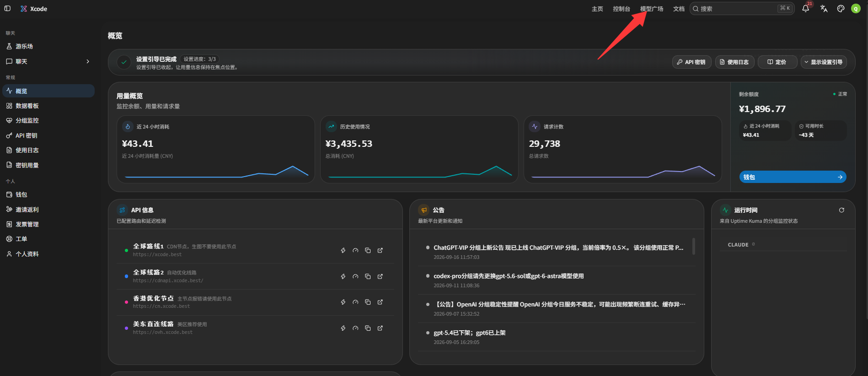Click the gauge icon for 美东直连线路
868x376 pixels.
click(355, 328)
